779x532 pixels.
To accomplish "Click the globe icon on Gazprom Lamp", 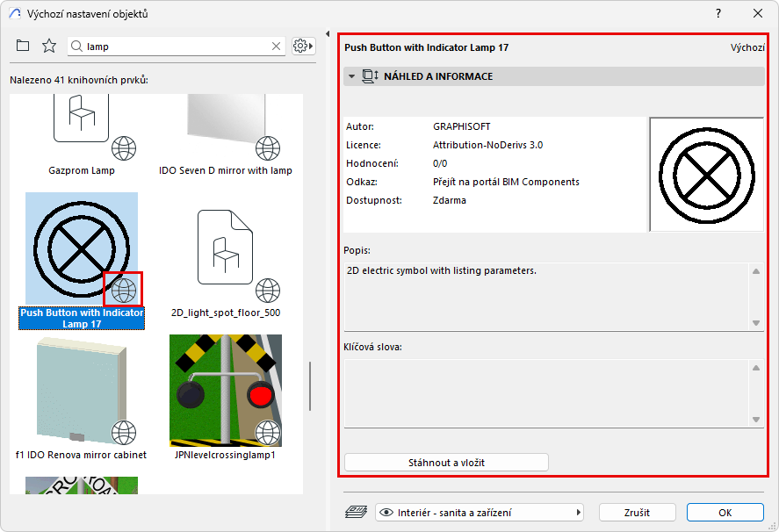I will point(124,148).
